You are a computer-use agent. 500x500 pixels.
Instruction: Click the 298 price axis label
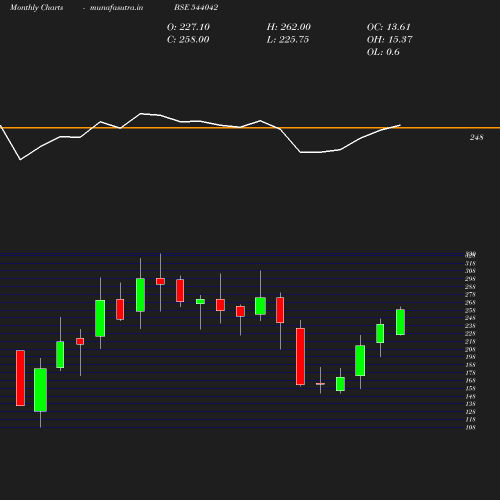[x=470, y=279]
